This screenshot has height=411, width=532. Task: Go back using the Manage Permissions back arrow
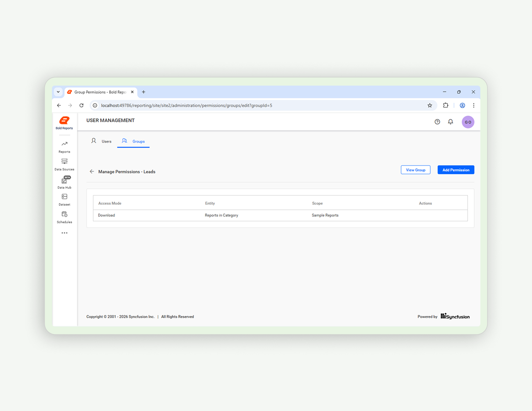(x=92, y=171)
